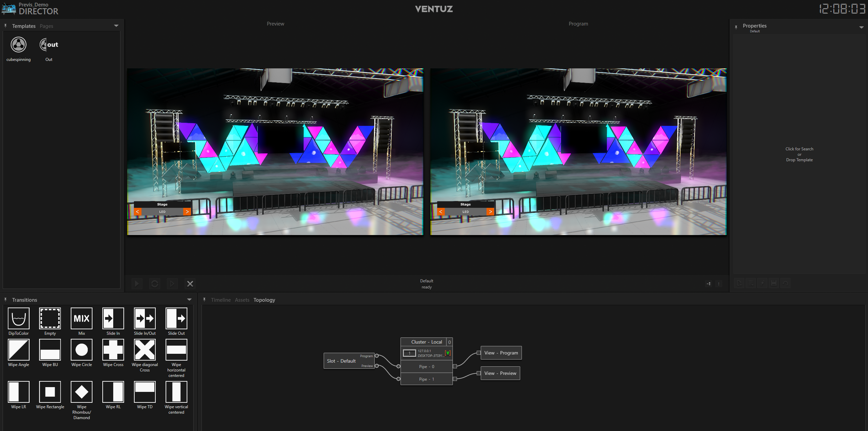Select the Out template icon

[x=49, y=45]
